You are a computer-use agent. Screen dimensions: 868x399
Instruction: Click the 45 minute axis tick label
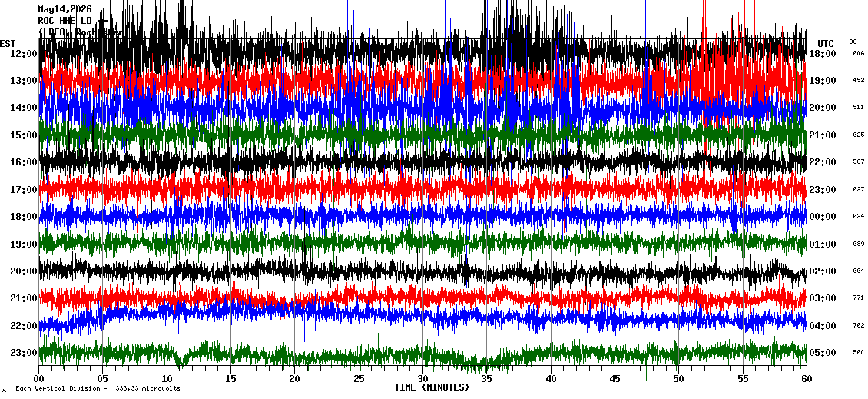[615, 379]
